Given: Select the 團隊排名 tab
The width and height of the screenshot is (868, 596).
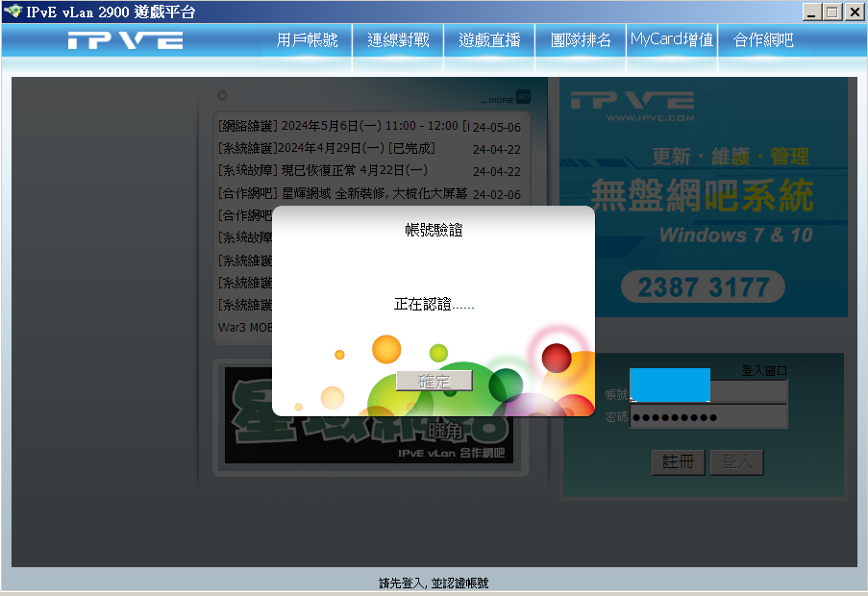Looking at the screenshot, I should (581, 39).
